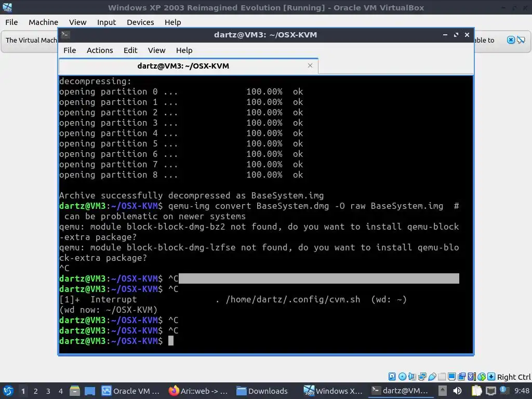This screenshot has height=399, width=532.
Task: Click the wired network tray icon
Action: (491, 391)
